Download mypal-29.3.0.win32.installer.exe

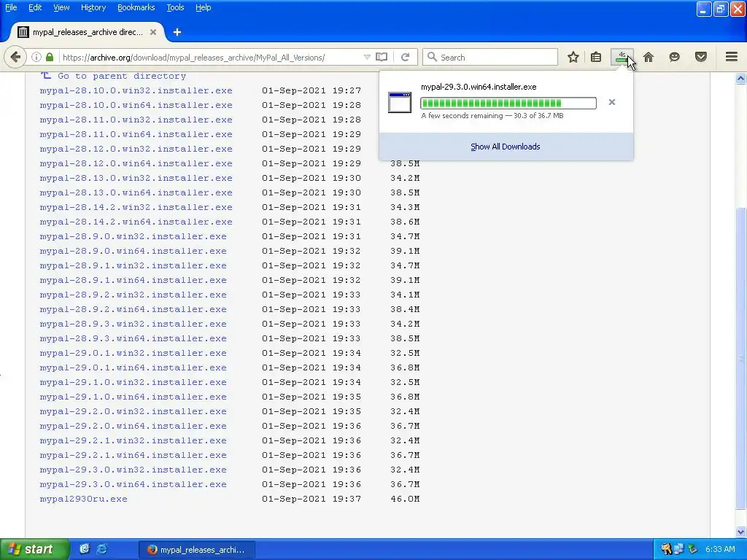133,470
